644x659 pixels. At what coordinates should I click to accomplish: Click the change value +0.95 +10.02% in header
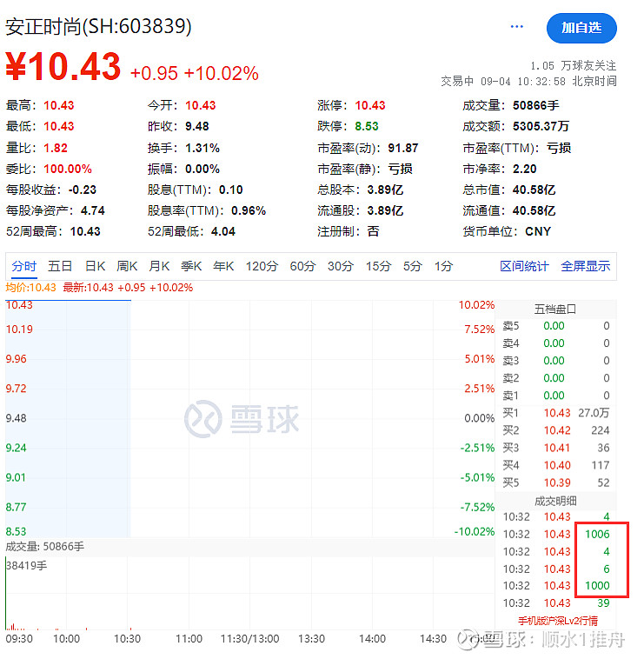point(194,73)
